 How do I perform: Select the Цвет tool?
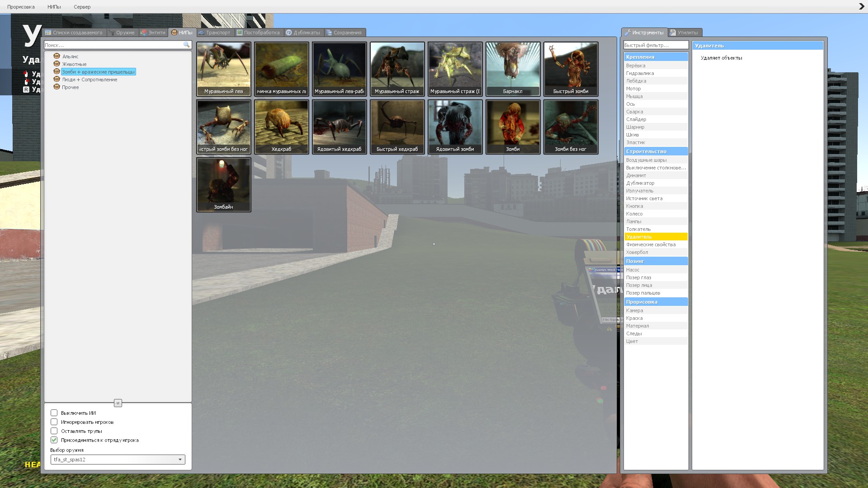pos(656,341)
